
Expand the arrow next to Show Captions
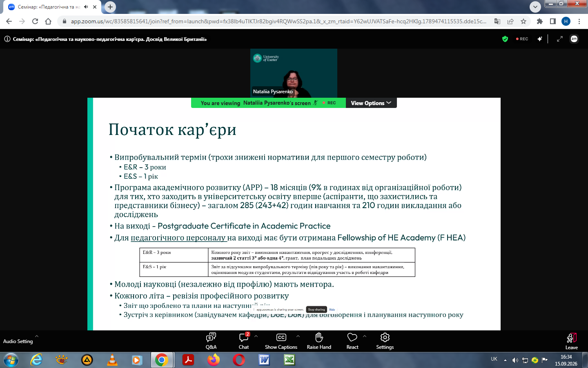[x=298, y=336]
